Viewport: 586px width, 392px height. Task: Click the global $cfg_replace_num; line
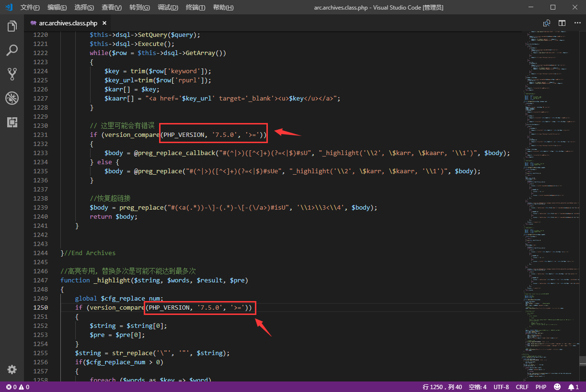119,298
